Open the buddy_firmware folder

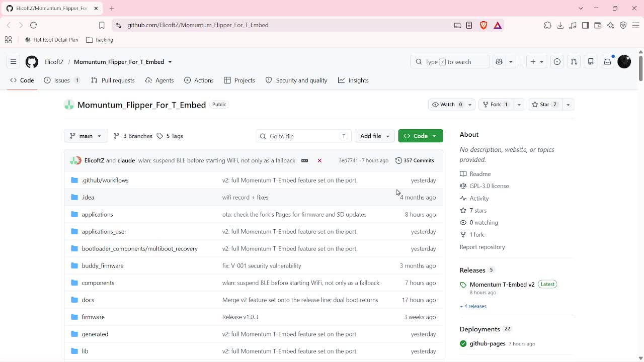tap(103, 266)
